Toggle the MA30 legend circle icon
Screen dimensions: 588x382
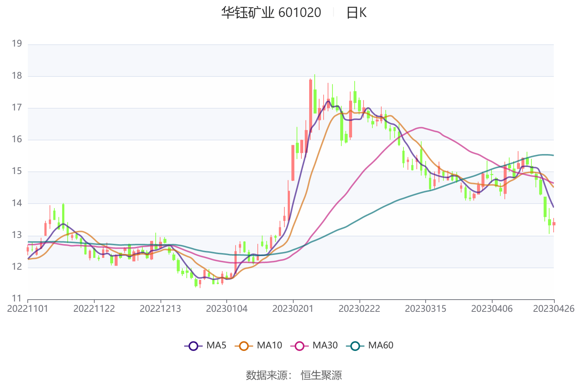300,346
